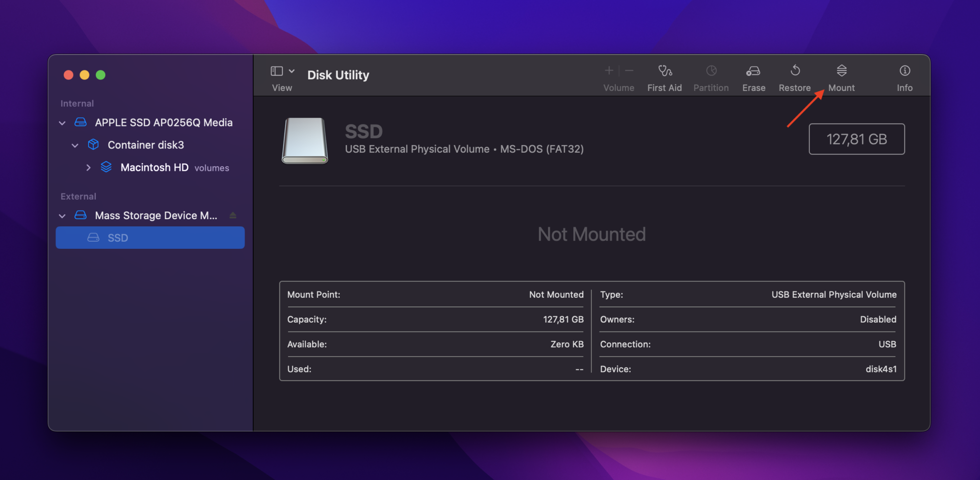Click the 127,81 GB capacity badge
Image resolution: width=980 pixels, height=480 pixels.
(x=856, y=139)
